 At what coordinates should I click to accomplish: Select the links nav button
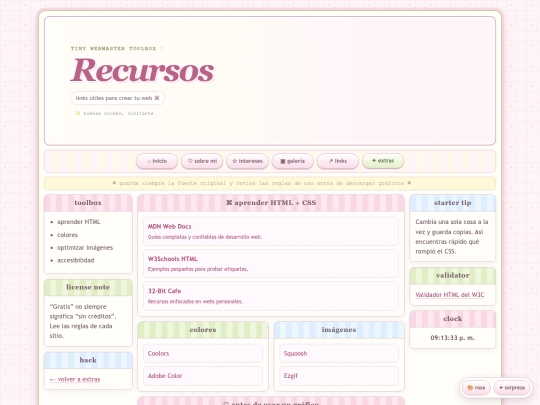(338, 161)
